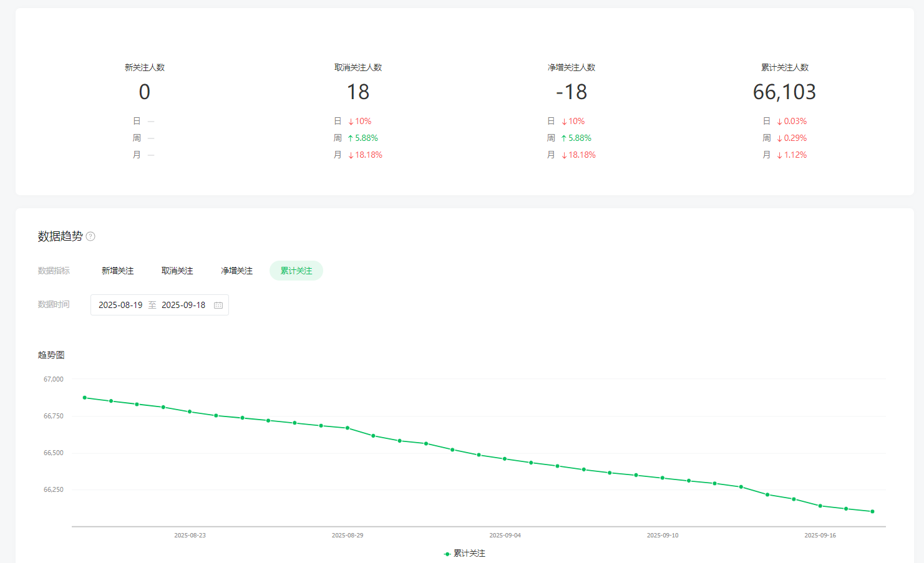Viewport: 924px width, 563px height.
Task: Click the 66,750 y-axis label
Action: click(x=53, y=416)
